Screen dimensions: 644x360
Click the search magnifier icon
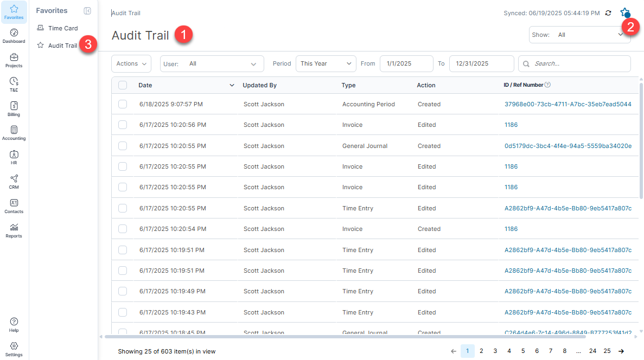click(x=526, y=63)
